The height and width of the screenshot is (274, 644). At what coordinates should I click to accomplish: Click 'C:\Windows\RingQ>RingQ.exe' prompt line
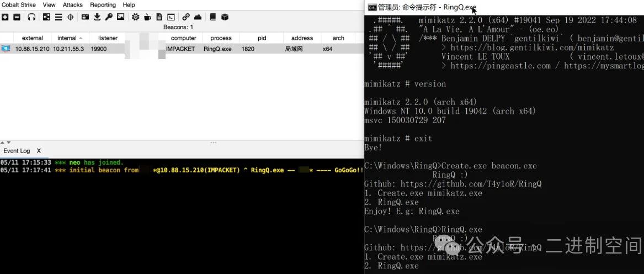click(x=423, y=230)
